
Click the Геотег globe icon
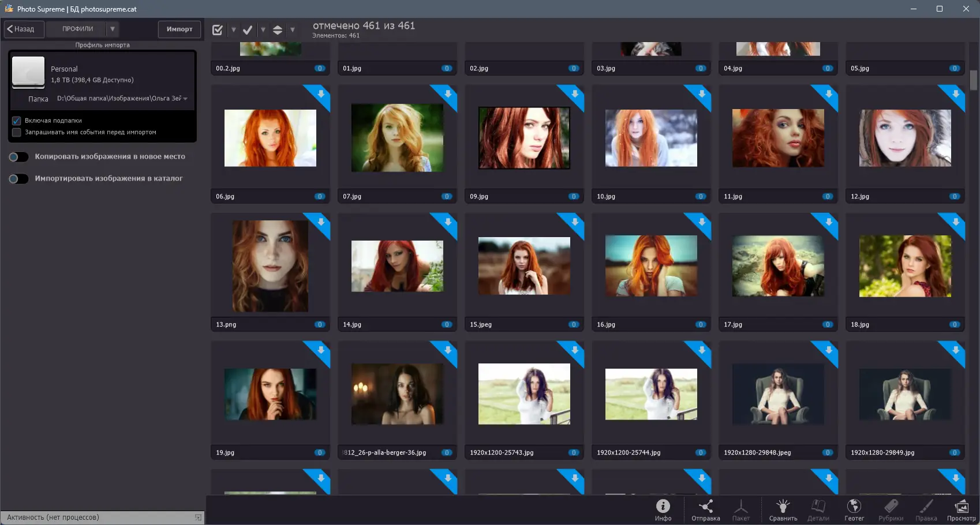pyautogui.click(x=854, y=510)
